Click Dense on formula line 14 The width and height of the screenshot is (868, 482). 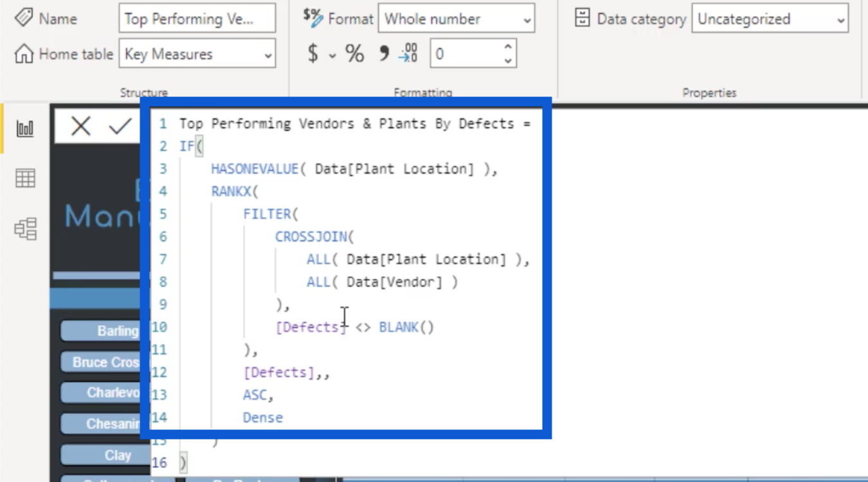(x=263, y=418)
